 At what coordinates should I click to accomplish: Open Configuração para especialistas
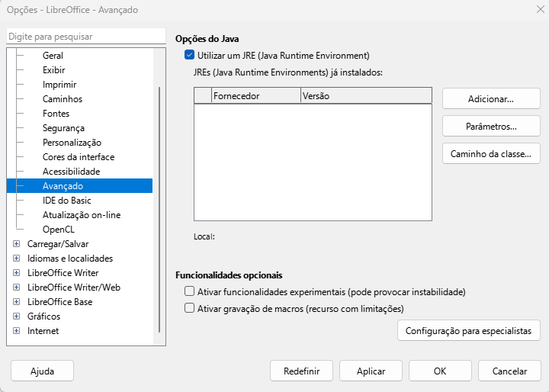pos(469,330)
